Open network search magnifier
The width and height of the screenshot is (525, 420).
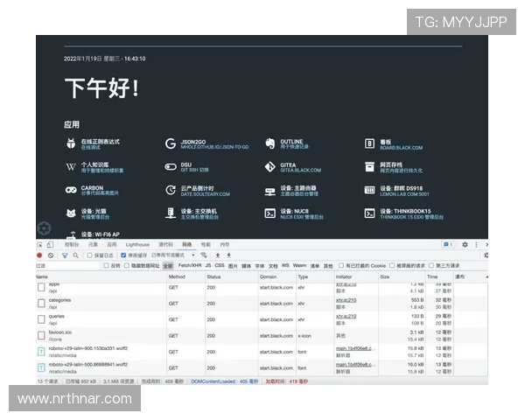[75, 255]
